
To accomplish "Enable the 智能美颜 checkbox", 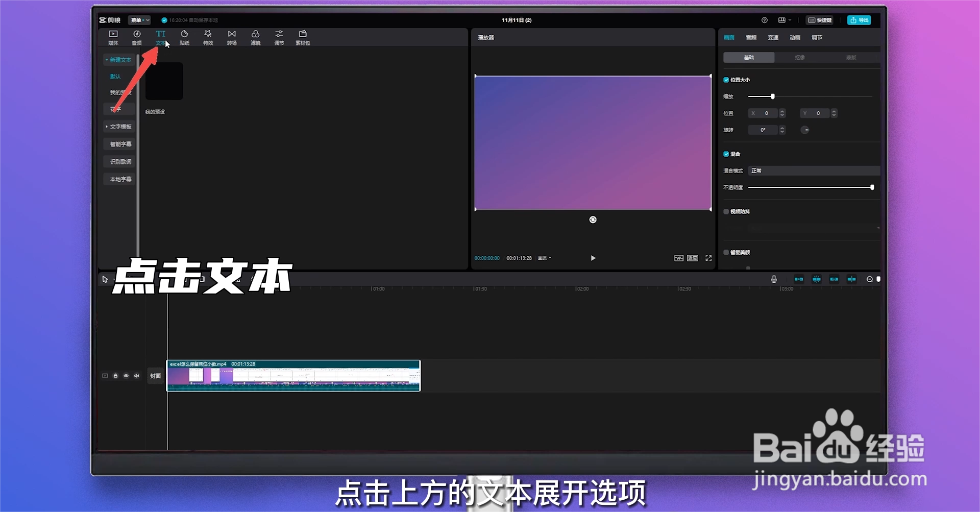I will [x=726, y=252].
